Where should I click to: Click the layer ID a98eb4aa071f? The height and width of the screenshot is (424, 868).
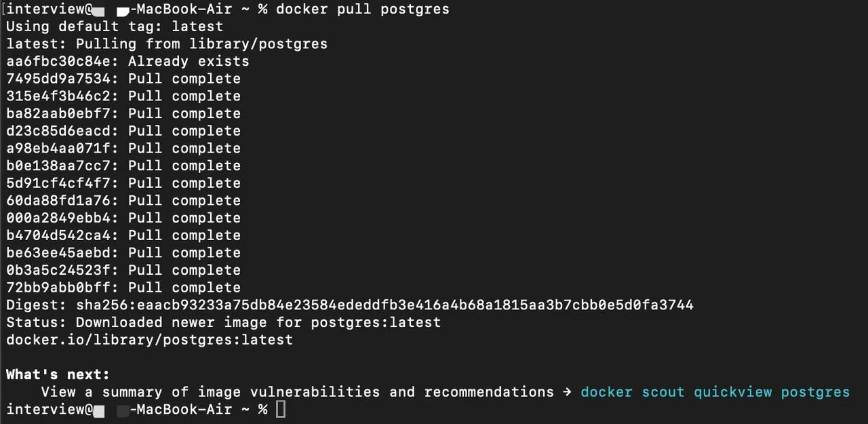pyautogui.click(x=58, y=149)
